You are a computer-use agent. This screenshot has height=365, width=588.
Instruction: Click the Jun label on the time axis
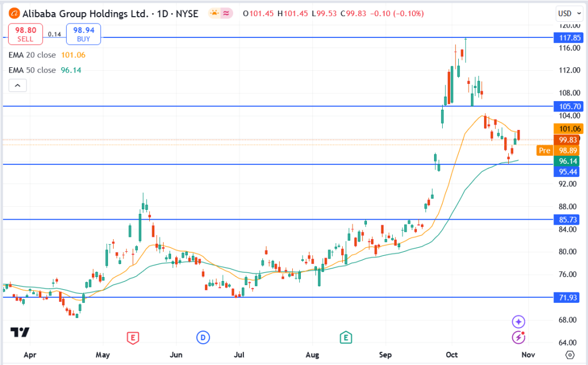coord(176,355)
